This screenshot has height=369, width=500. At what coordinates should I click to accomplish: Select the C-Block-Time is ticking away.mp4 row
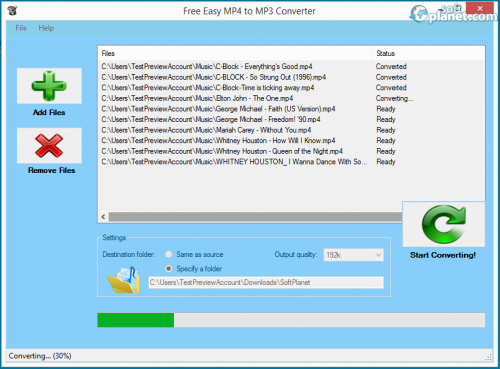291,88
